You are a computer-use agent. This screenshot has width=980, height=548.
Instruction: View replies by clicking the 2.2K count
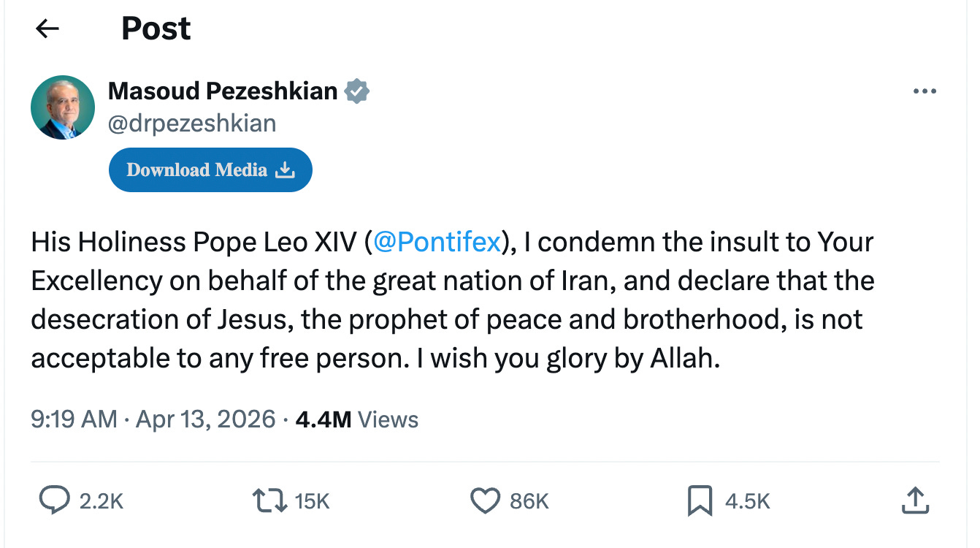[101, 501]
